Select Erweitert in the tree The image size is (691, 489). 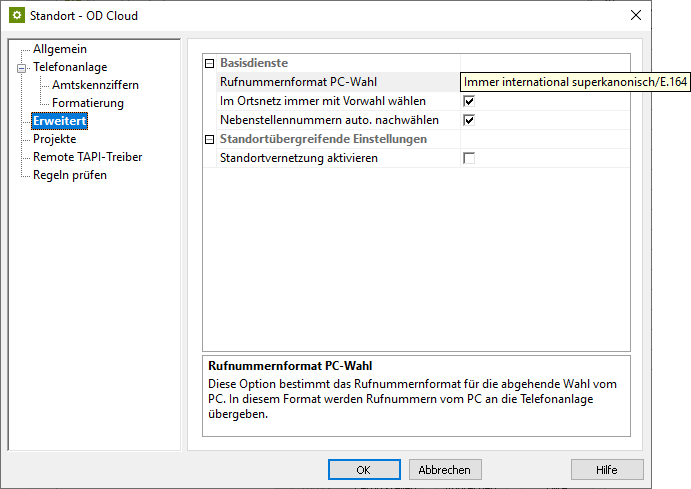(60, 122)
